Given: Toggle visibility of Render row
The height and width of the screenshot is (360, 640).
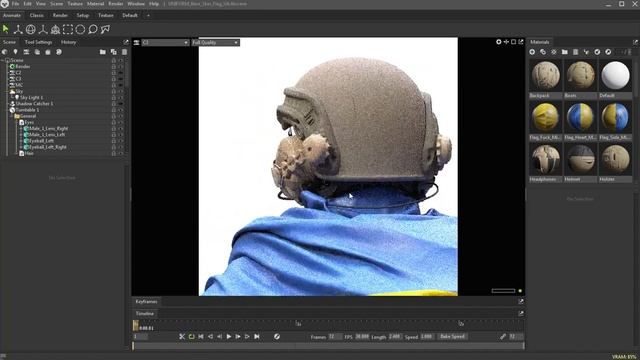Looking at the screenshot, I should (x=121, y=66).
